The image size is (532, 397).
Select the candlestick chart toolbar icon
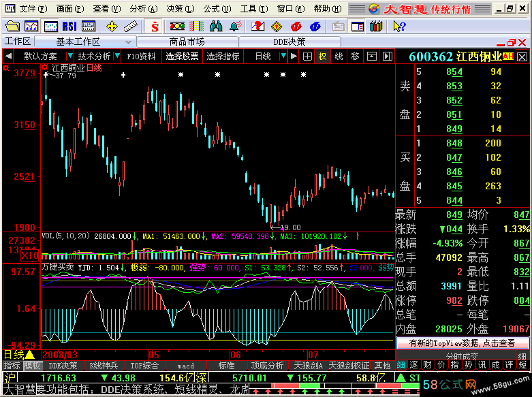50,26
